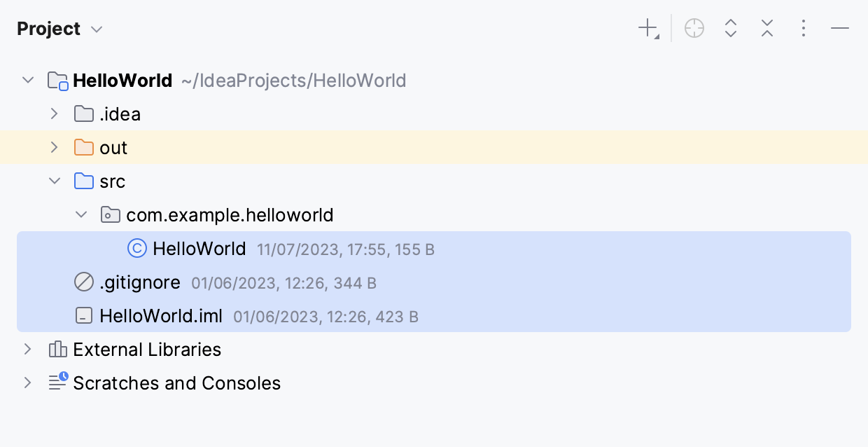Click the HelloWorld.iml module file icon

click(x=83, y=315)
